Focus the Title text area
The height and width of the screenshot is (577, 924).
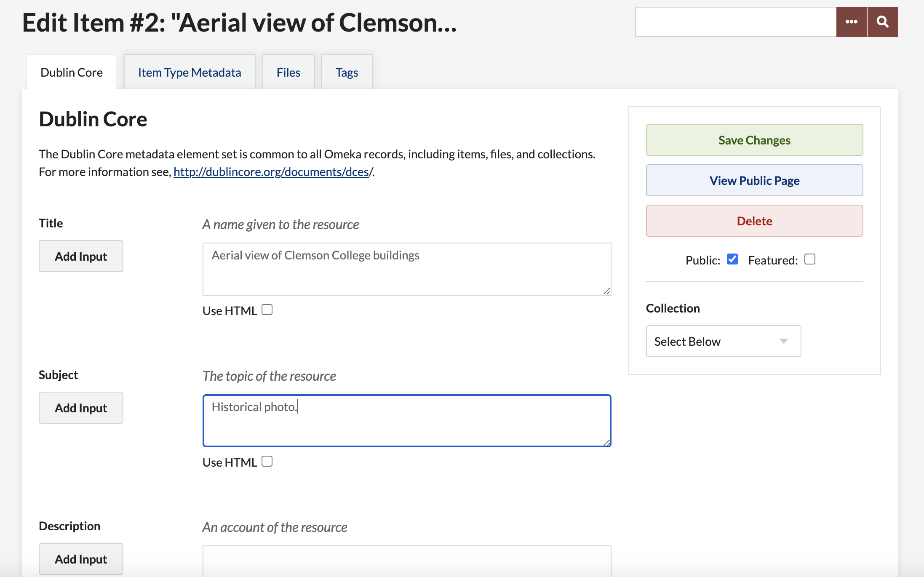click(406, 269)
